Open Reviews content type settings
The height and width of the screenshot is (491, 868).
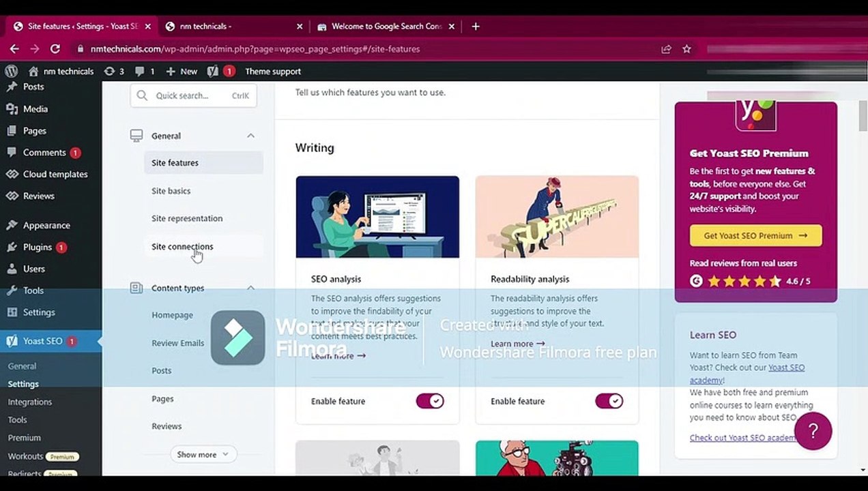tap(167, 426)
